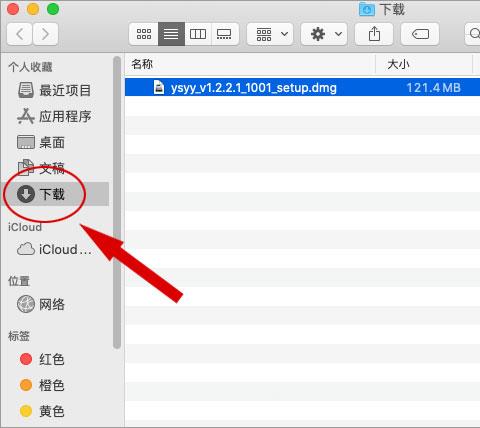Go back with the left chevron button

pyautogui.click(x=19, y=34)
